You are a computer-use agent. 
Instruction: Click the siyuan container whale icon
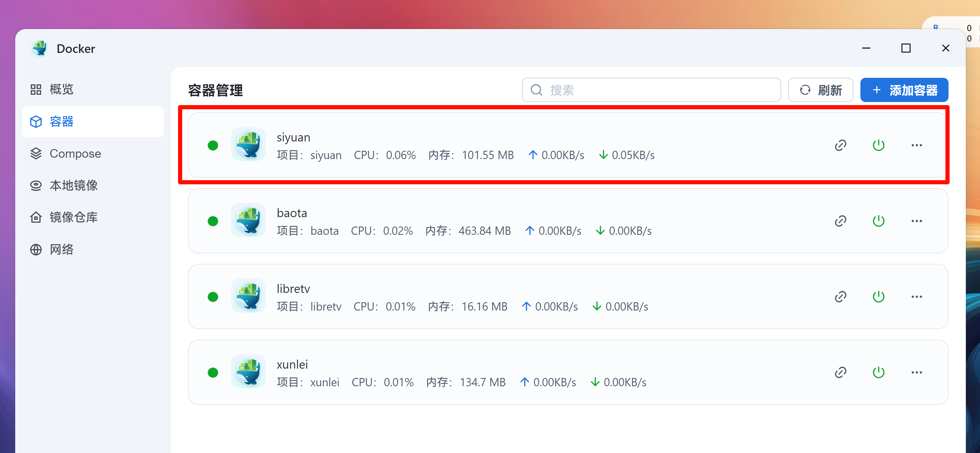248,144
